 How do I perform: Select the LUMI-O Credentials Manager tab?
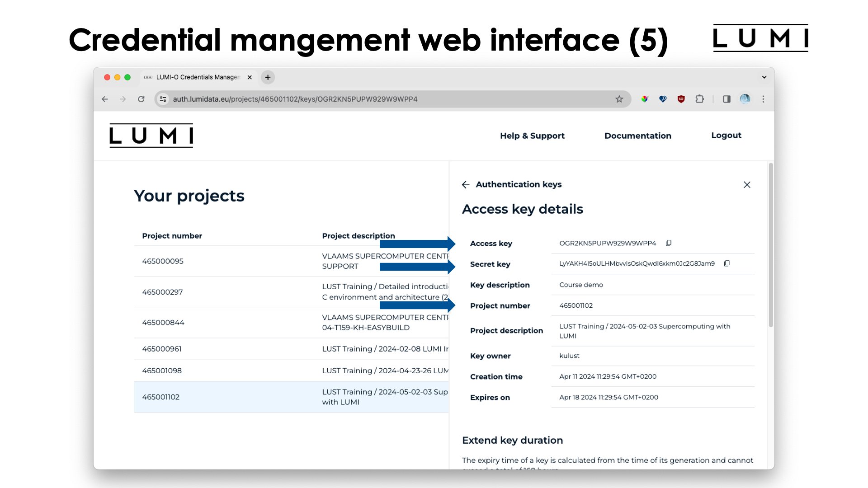[198, 77]
